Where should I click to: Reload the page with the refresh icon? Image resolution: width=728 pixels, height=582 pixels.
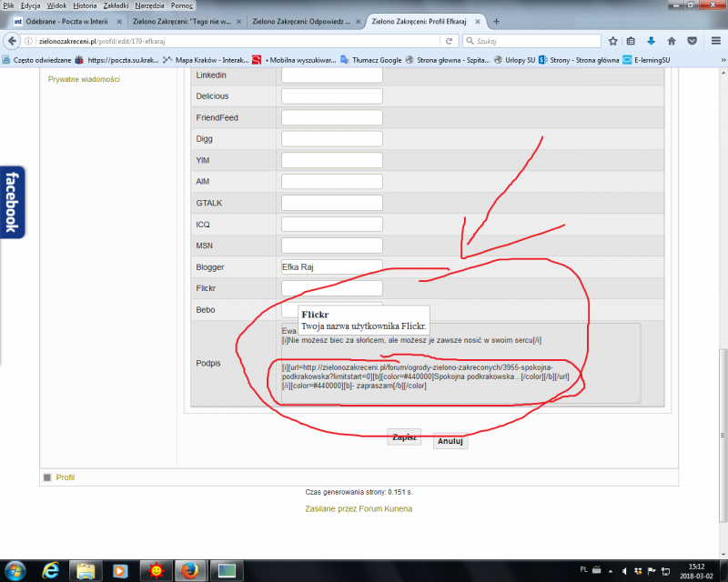pyautogui.click(x=449, y=41)
